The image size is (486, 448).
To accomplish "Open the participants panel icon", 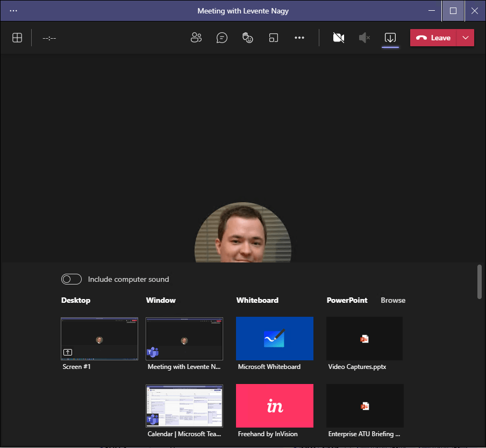I will coord(196,38).
